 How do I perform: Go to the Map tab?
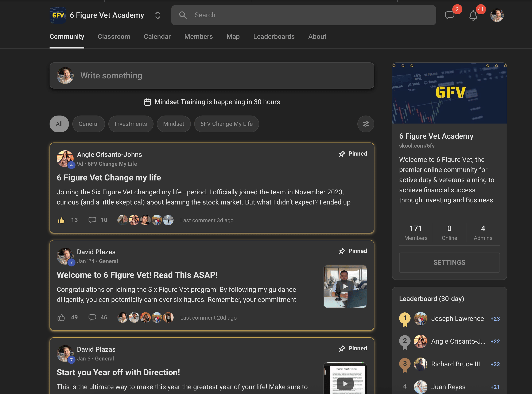233,36
